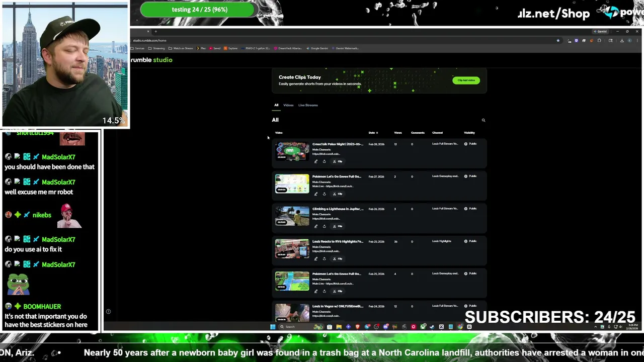Open the Windows Start menu
Viewport: 644px width, 362px height.
273,327
